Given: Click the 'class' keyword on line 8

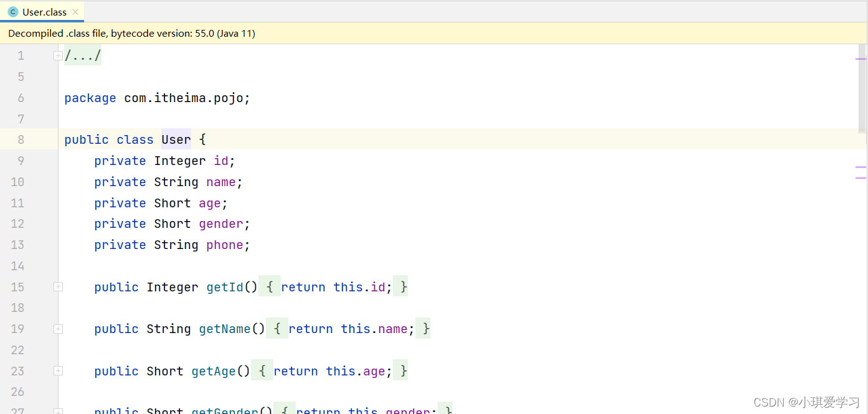Looking at the screenshot, I should tap(135, 139).
